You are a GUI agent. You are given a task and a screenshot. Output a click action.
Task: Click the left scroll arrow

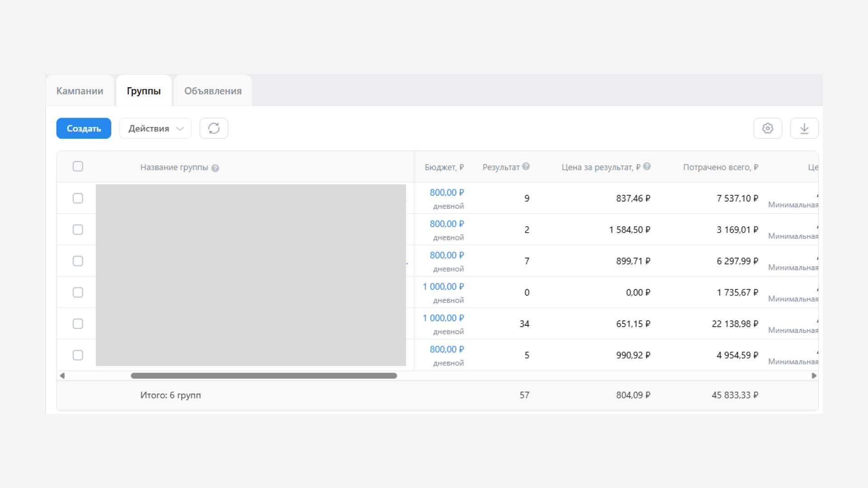62,375
